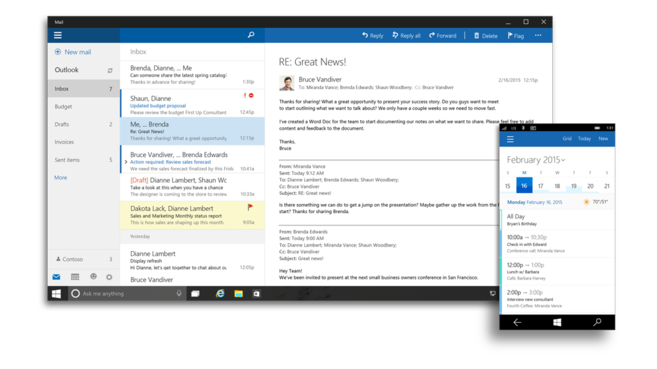The image size is (657, 369).
Task: Open the Store icon on taskbar
Action: point(256,294)
